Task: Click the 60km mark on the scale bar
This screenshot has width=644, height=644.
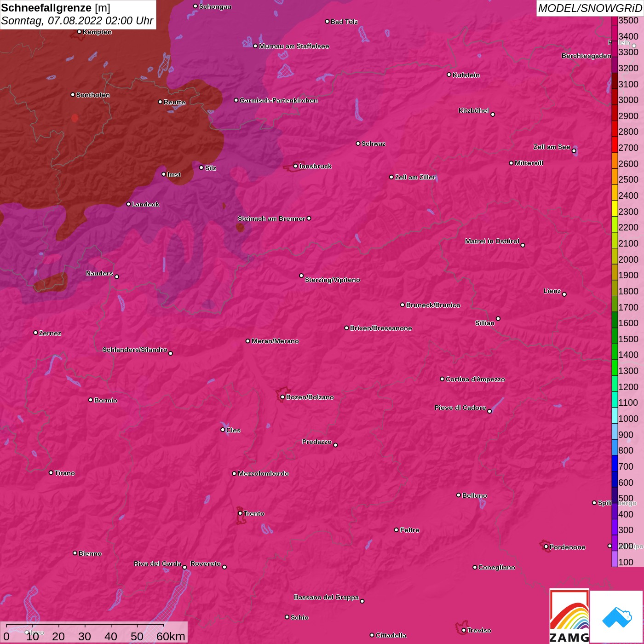Action: pyautogui.click(x=170, y=636)
